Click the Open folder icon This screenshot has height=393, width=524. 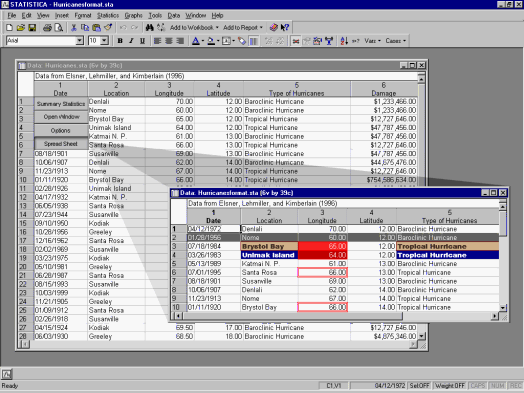(x=21, y=28)
